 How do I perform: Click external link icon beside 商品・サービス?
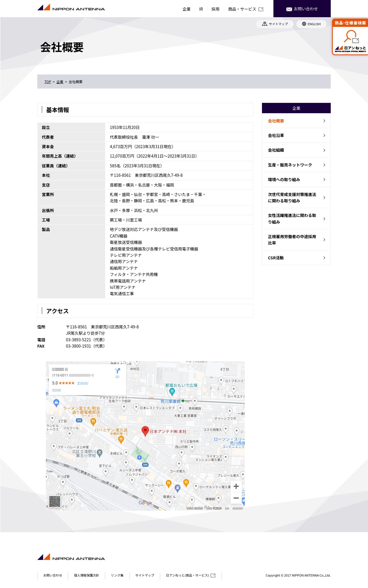pos(261,9)
